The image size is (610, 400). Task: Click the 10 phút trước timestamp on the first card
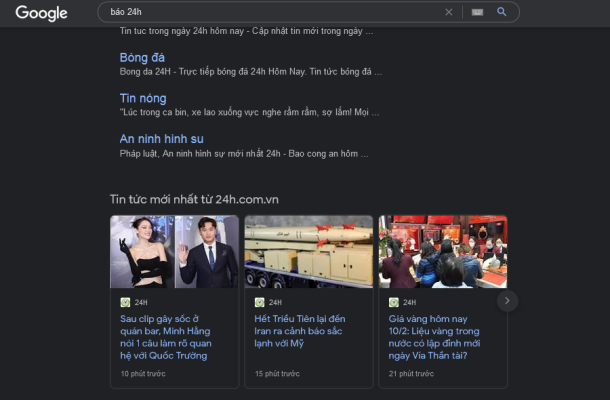point(143,374)
